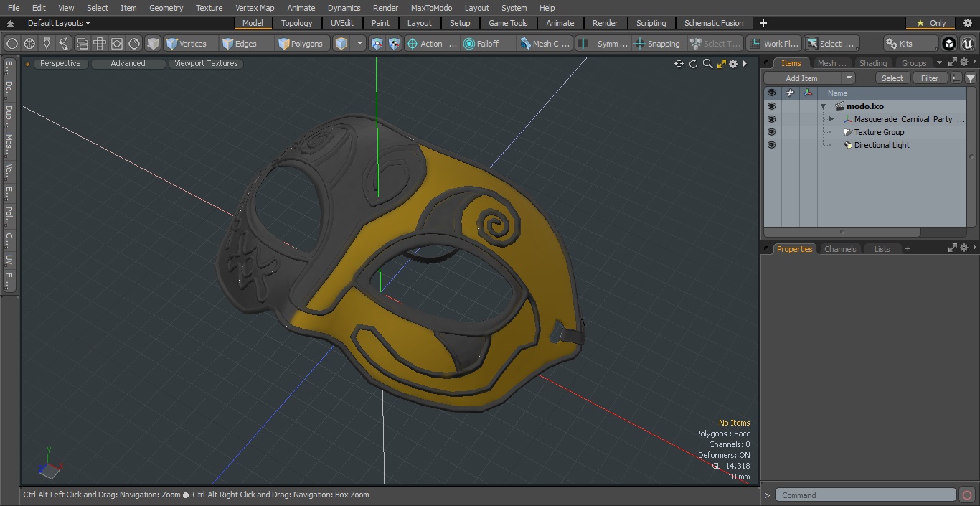Click the pie circle icon in toolbar
This screenshot has height=506, width=980.
pyautogui.click(x=134, y=44)
